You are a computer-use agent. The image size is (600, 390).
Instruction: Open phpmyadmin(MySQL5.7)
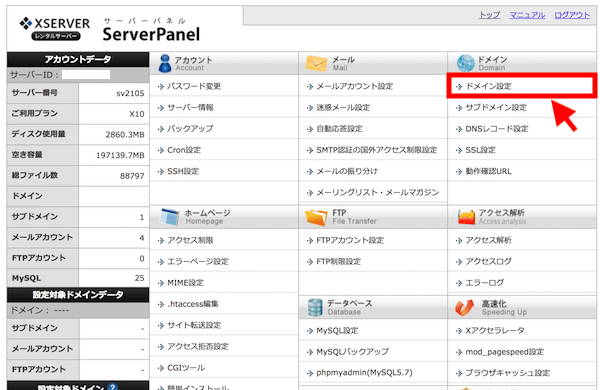pos(364,372)
